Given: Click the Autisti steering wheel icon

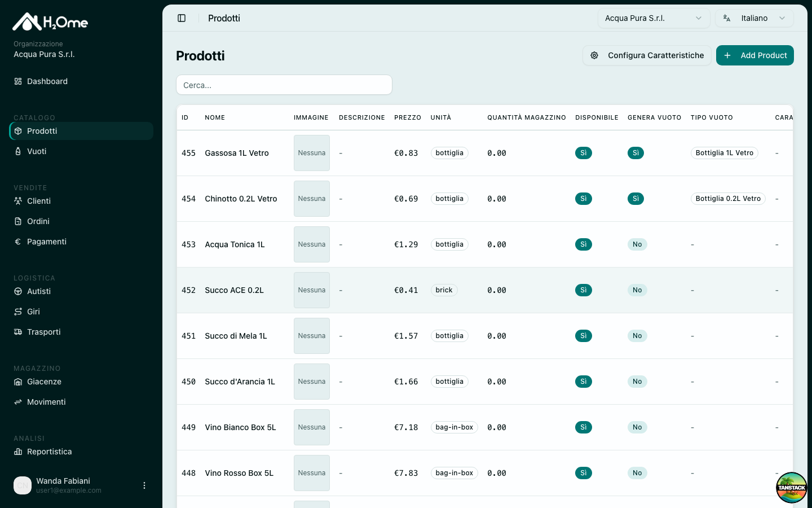Looking at the screenshot, I should [18, 291].
